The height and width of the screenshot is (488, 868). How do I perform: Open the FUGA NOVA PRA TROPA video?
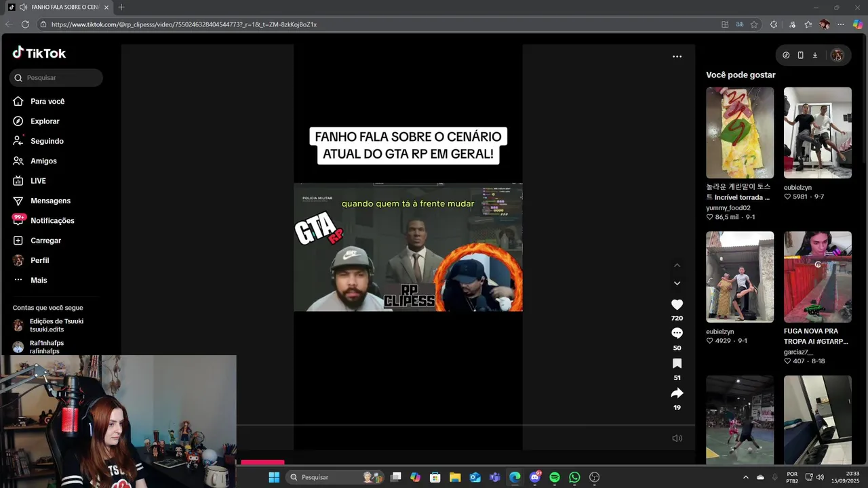coord(818,277)
